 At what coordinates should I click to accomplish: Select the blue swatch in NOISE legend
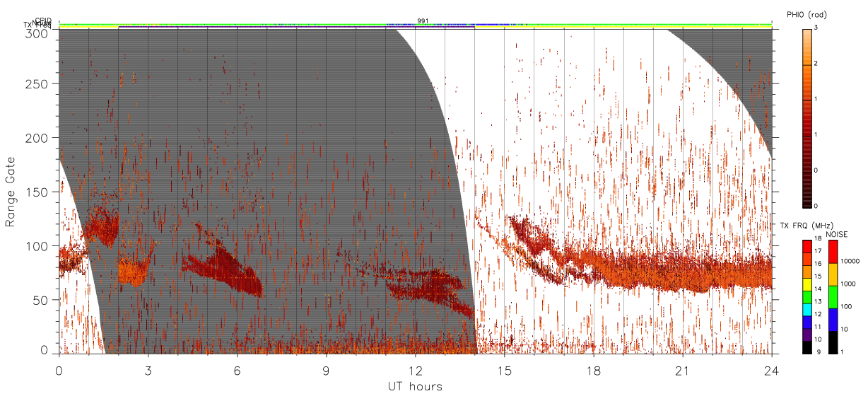(833, 320)
